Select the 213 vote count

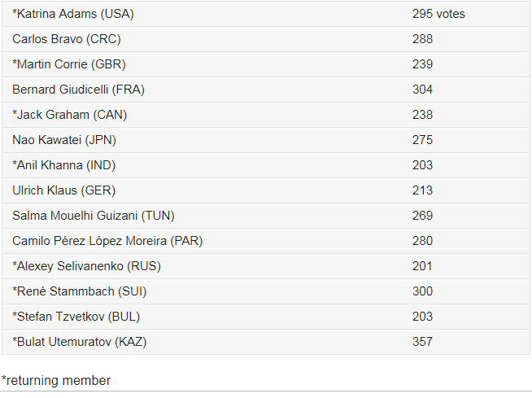(x=422, y=190)
